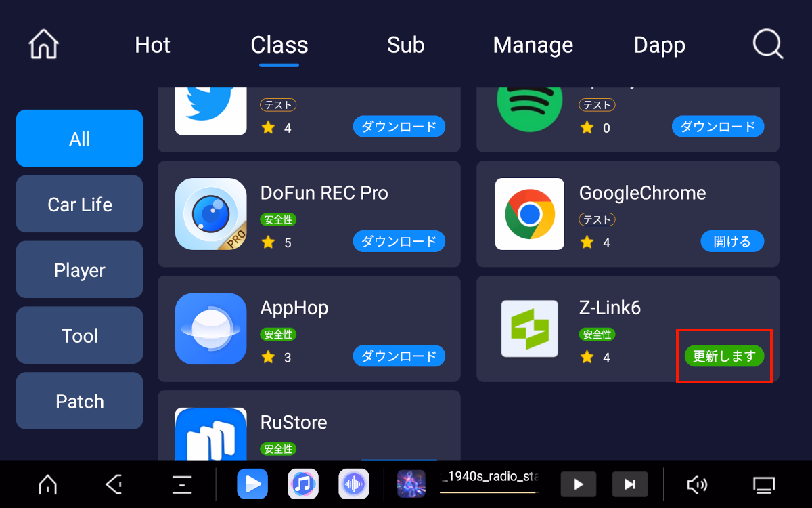Image resolution: width=812 pixels, height=508 pixels.
Task: Adjust the volume control in the taskbar
Action: click(x=697, y=484)
